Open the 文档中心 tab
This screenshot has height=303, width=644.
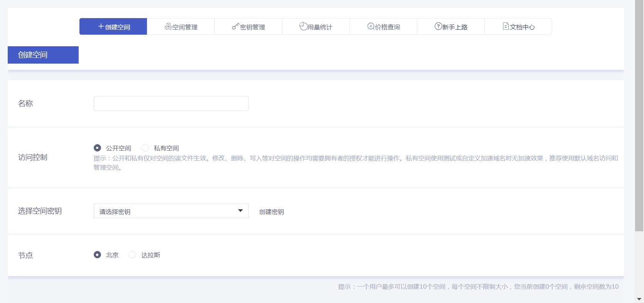coord(518,27)
